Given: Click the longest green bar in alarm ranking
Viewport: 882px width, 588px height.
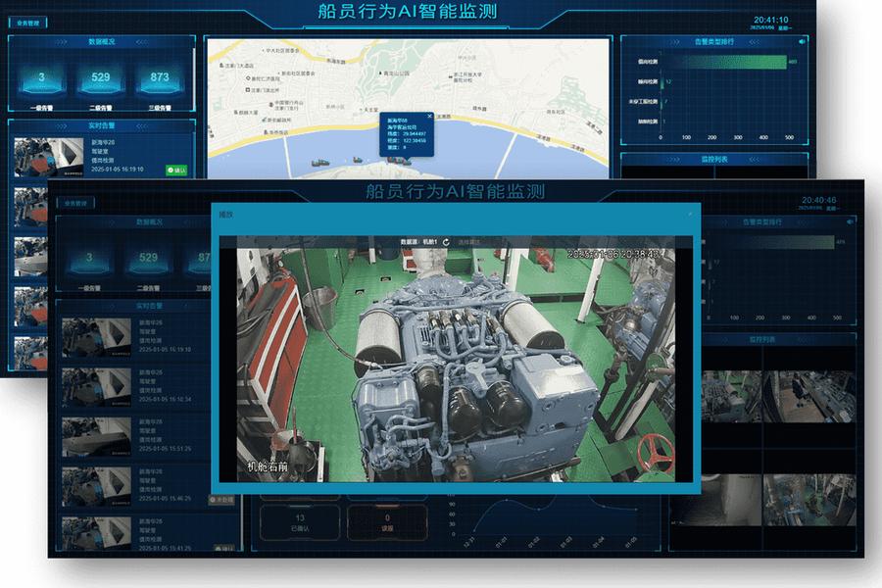Looking at the screenshot, I should 724,62.
